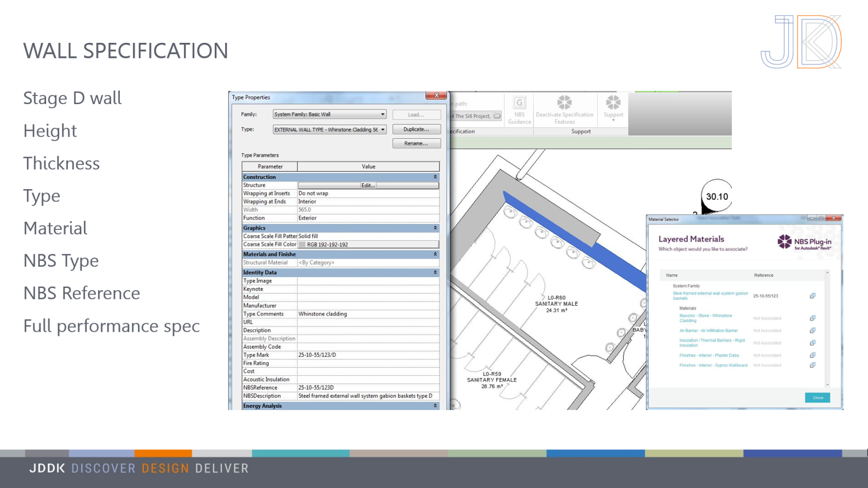Open the Support ribbon button
Screen dimensions: 868x488
(613, 107)
